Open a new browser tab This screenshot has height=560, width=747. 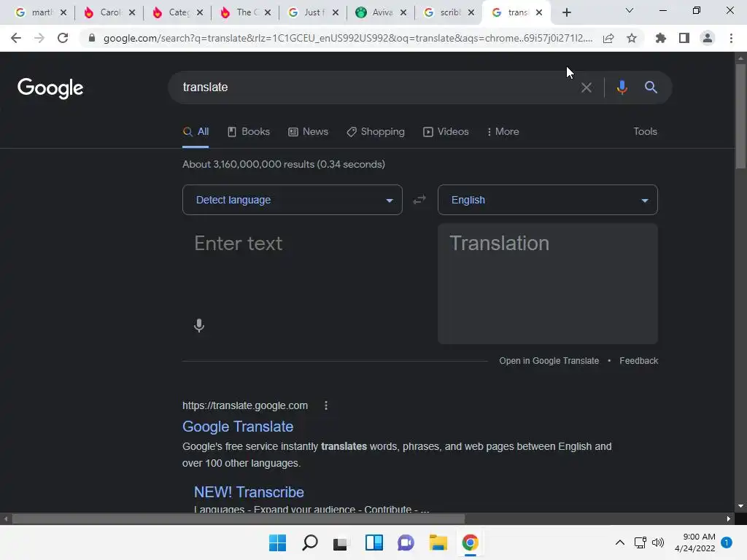[566, 12]
